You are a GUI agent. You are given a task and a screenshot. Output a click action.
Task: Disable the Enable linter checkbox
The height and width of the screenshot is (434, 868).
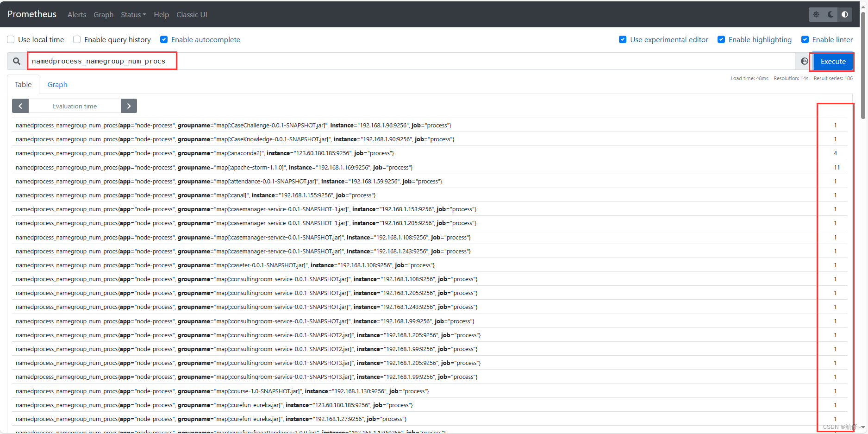(805, 39)
